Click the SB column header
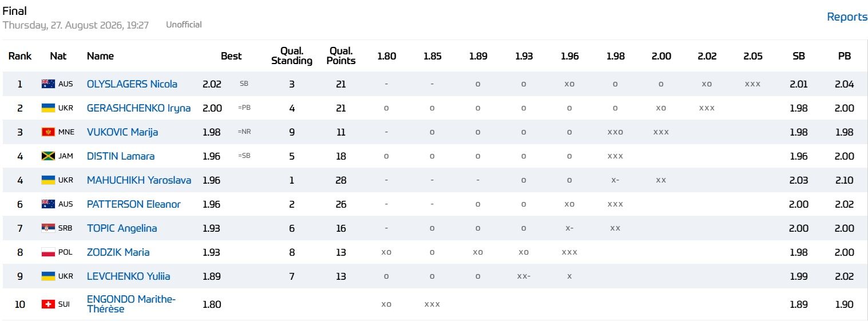The image size is (868, 321). click(799, 56)
